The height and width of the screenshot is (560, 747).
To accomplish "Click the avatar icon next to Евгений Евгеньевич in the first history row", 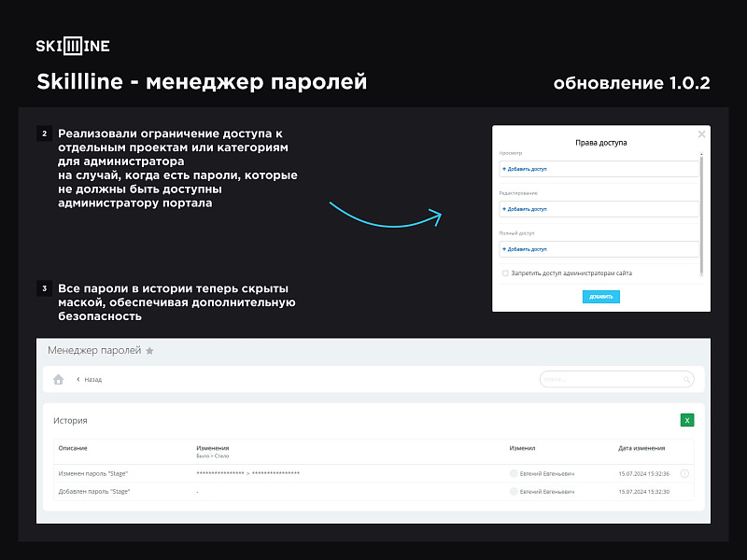I will coord(513,472).
